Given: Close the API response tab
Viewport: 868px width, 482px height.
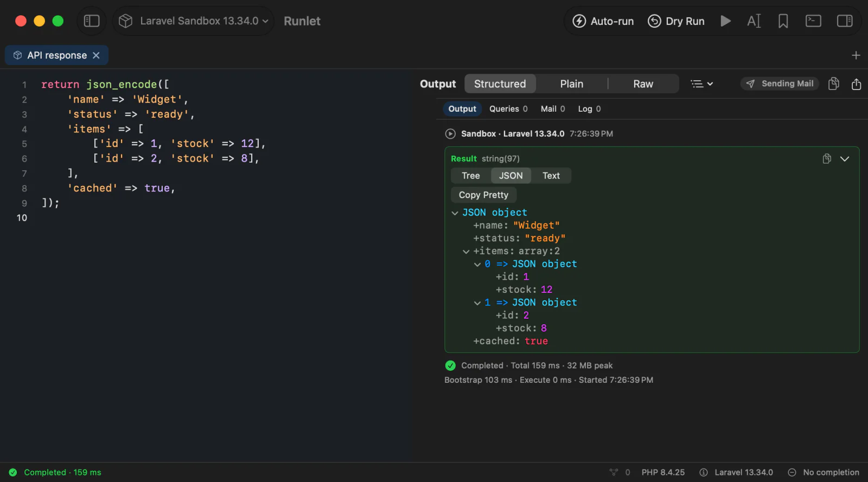Looking at the screenshot, I should pyautogui.click(x=96, y=55).
